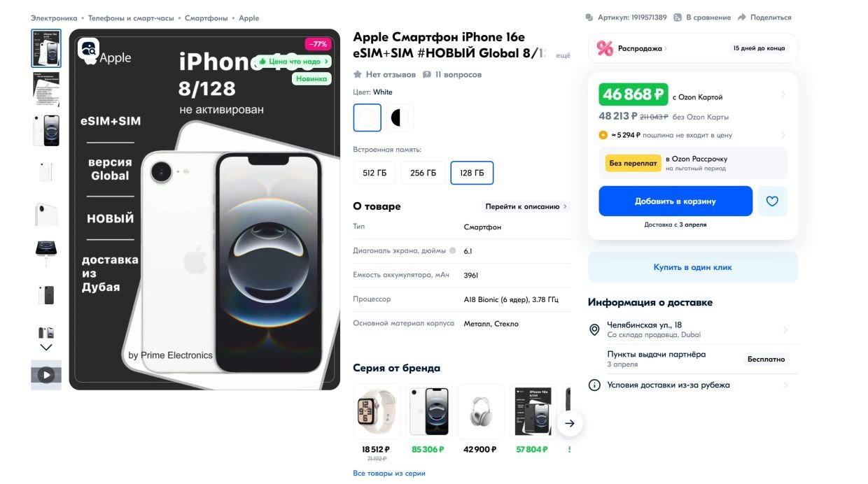Viewport: 868px width, 484px height.
Task: Play the product video thumbnail
Action: coord(46,375)
